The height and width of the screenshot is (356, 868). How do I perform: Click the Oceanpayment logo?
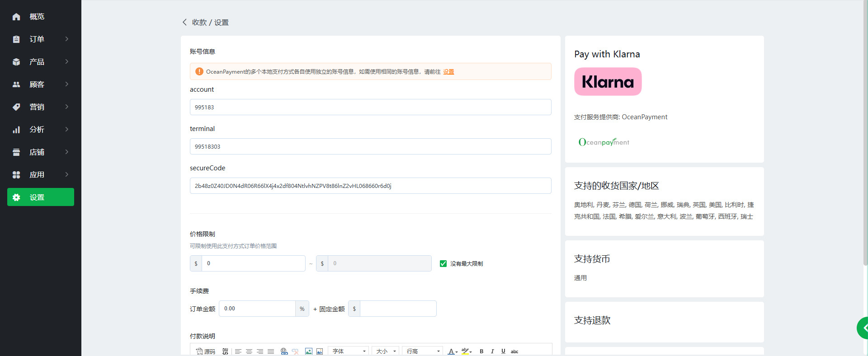coord(604,142)
